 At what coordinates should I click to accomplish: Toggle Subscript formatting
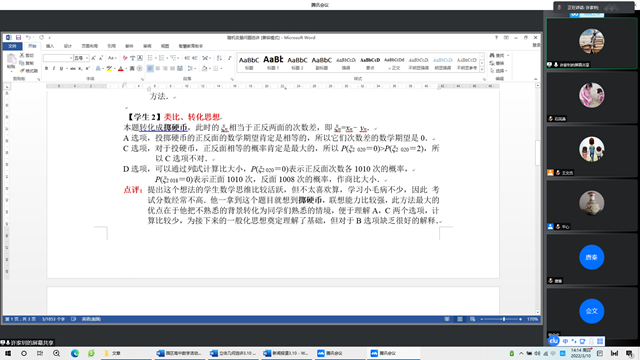pos(80,69)
